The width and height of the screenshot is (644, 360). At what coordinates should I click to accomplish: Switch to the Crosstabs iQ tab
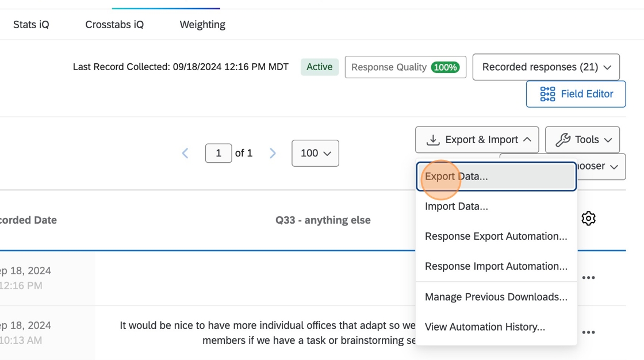pyautogui.click(x=114, y=25)
